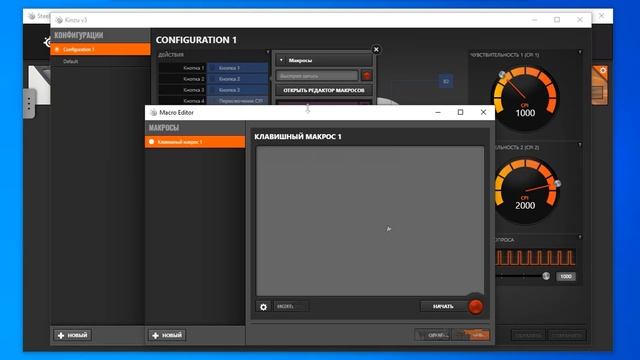Select the Кнопка 3 action assignment
Viewport: 640px width, 360px height.
click(x=238, y=90)
